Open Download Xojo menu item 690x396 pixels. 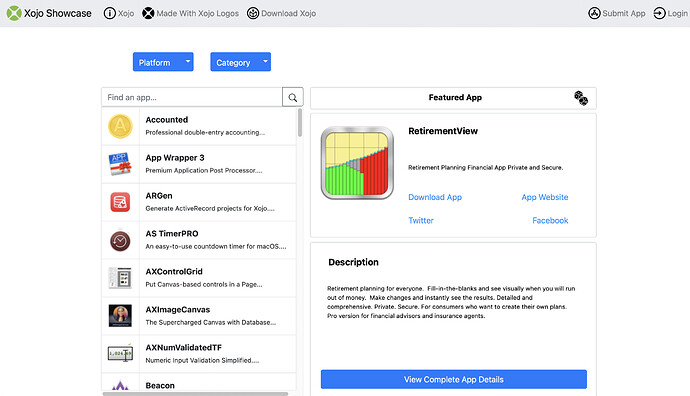point(289,14)
